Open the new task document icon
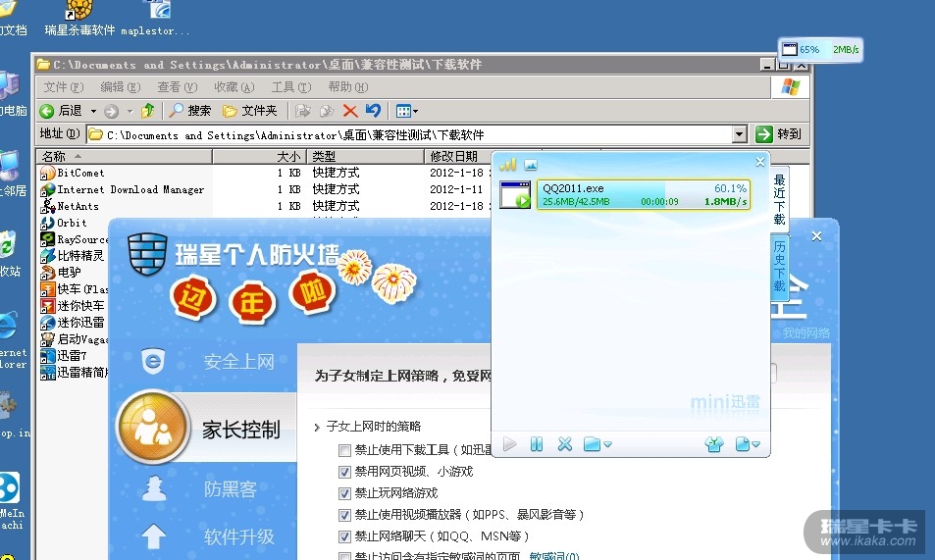Image resolution: width=935 pixels, height=560 pixels. click(x=743, y=444)
